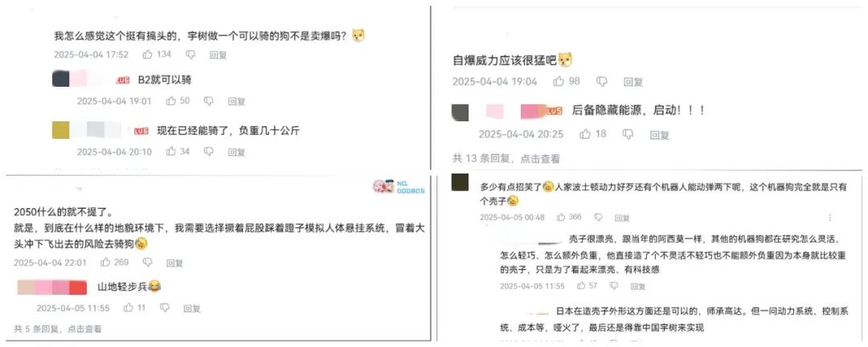Image resolution: width=868 pixels, height=347 pixels.
Task: Like the "现在已经能骑了" reply with 34 likes
Action: (x=171, y=152)
